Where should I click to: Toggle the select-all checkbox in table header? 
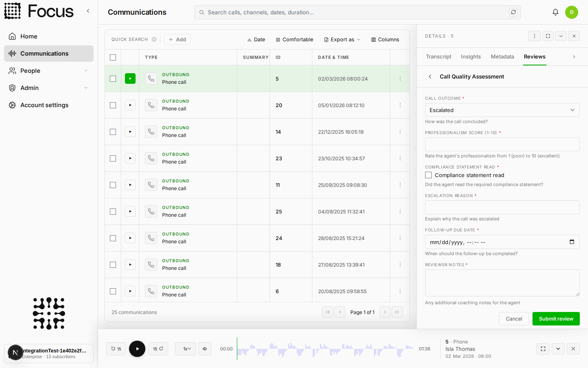pos(113,57)
